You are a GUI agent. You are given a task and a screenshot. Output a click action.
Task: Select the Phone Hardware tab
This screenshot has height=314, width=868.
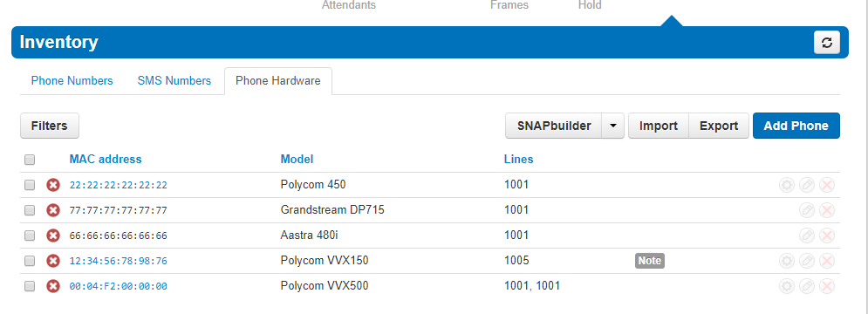pyautogui.click(x=278, y=81)
